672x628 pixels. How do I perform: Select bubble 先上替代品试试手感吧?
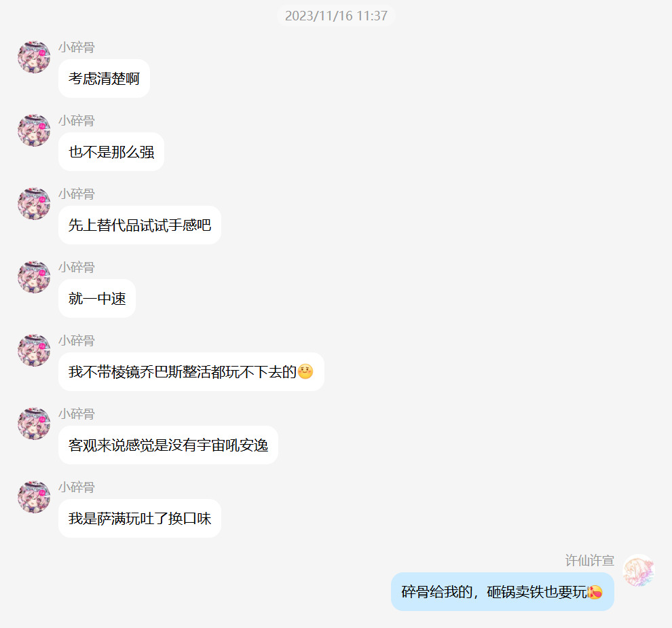[x=140, y=225]
